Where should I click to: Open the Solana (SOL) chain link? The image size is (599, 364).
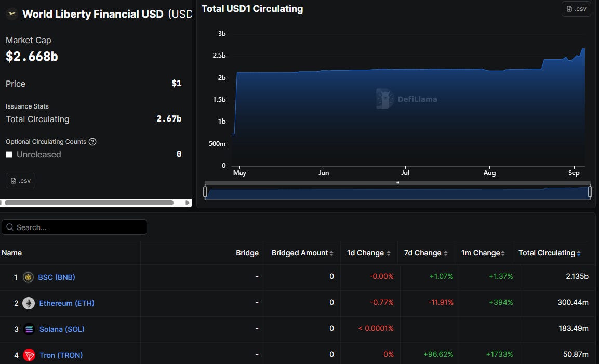(62, 329)
